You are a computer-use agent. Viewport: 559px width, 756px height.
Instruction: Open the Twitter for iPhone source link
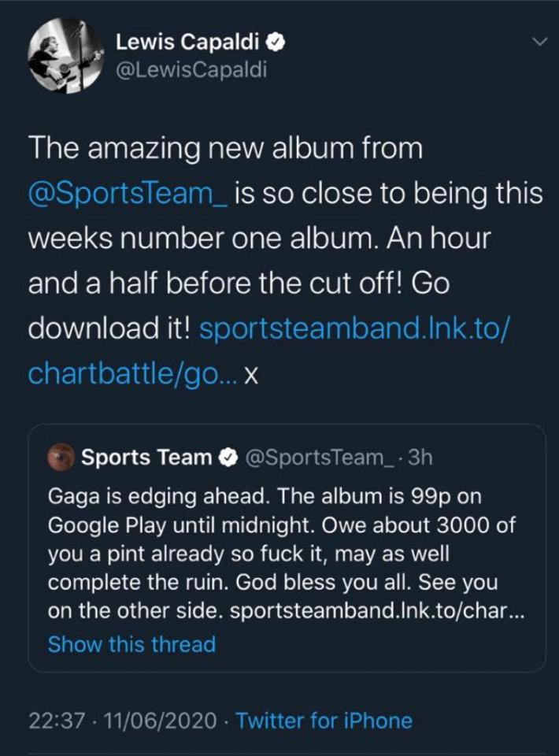pyautogui.click(x=324, y=720)
